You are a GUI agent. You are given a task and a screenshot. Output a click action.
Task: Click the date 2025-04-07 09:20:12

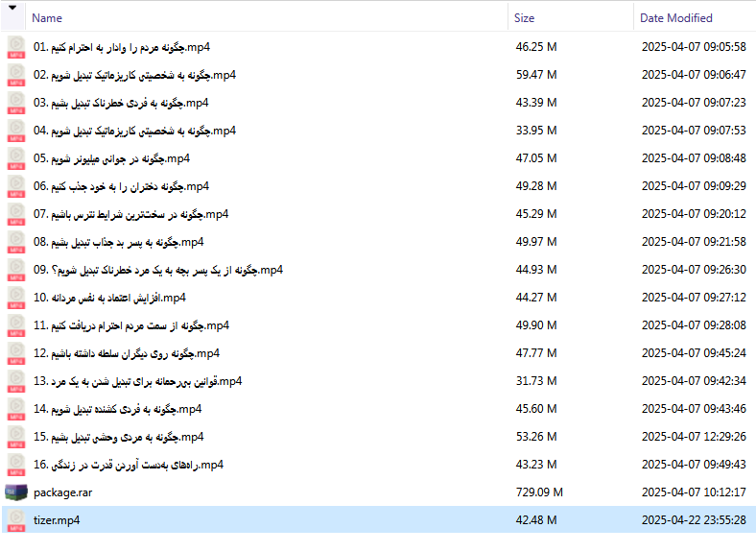coord(694,214)
